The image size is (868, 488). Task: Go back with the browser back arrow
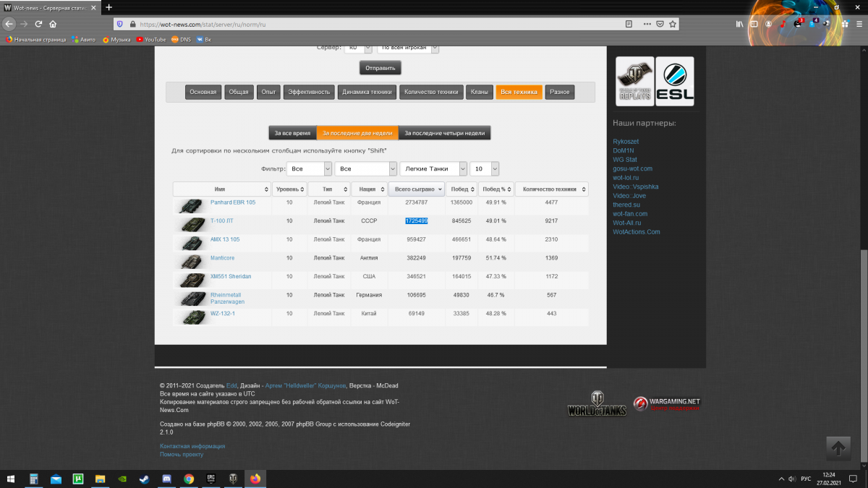point(9,24)
